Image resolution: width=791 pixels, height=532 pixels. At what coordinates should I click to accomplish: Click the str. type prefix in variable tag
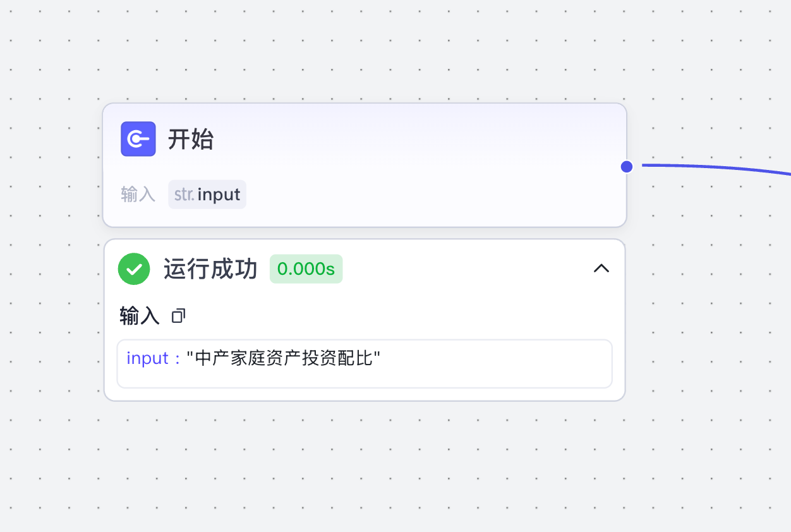pos(184,195)
